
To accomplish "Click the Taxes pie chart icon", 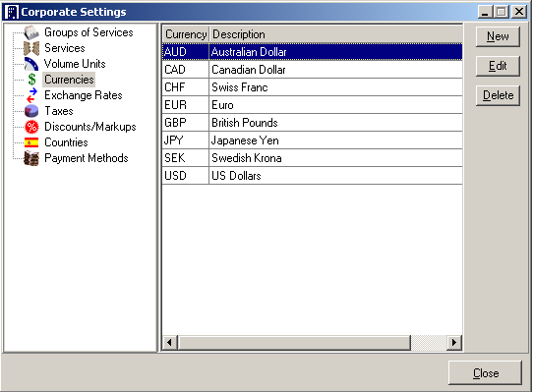I will [x=31, y=111].
